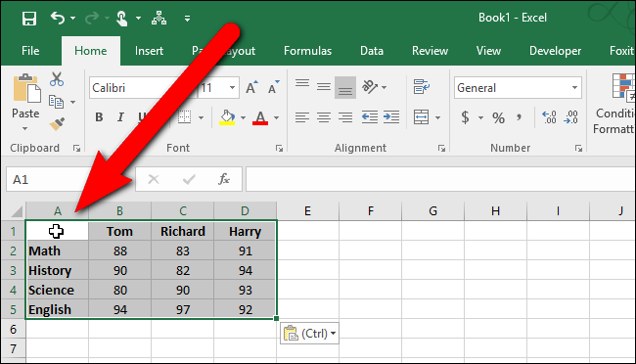Click the Borders icon
636x364 pixels.
(x=185, y=117)
